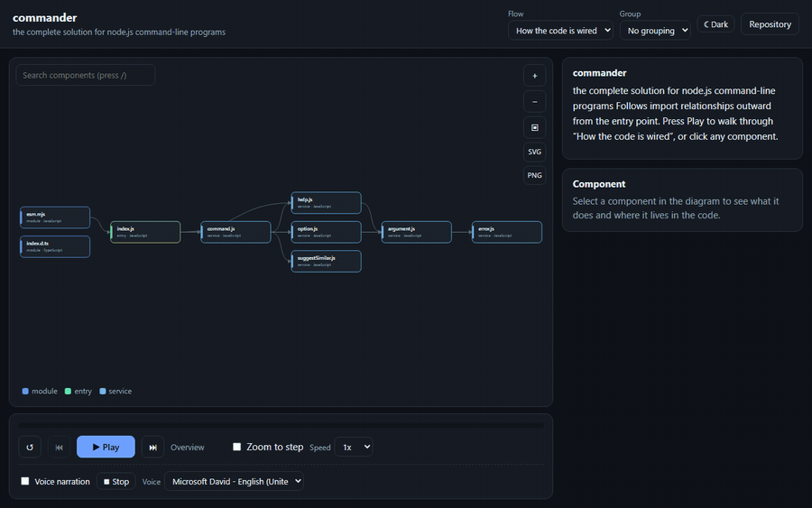Select the option.js node
Viewport: 812px width, 508px height.
pos(327,232)
